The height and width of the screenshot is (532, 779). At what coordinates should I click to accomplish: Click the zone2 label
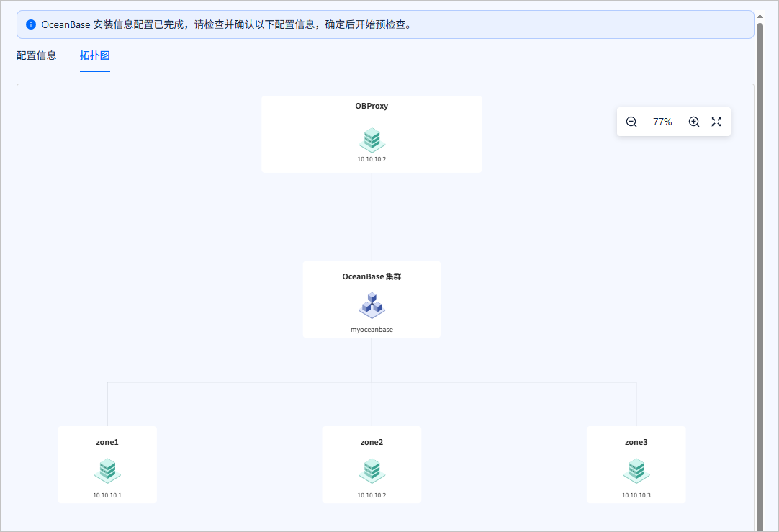372,442
